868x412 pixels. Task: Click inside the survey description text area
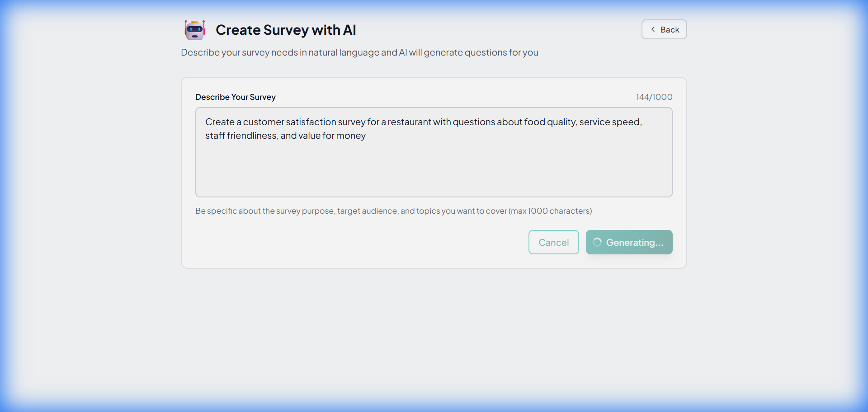434,167
